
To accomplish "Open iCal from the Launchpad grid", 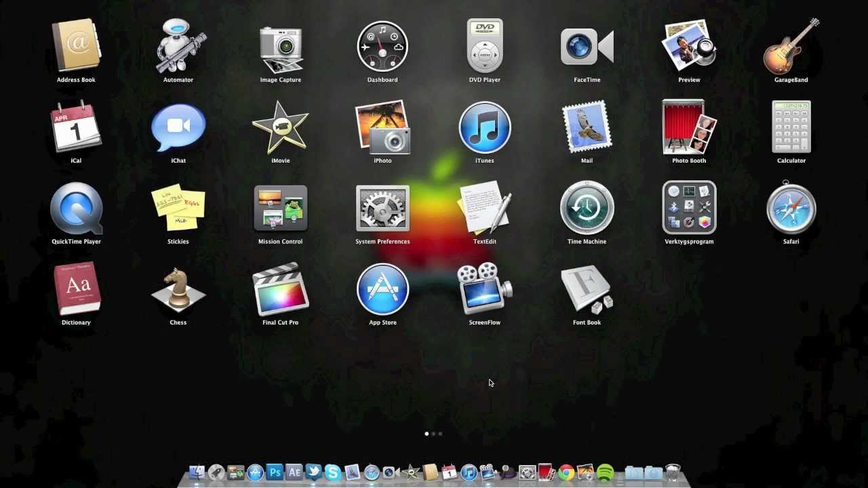I will [x=76, y=127].
